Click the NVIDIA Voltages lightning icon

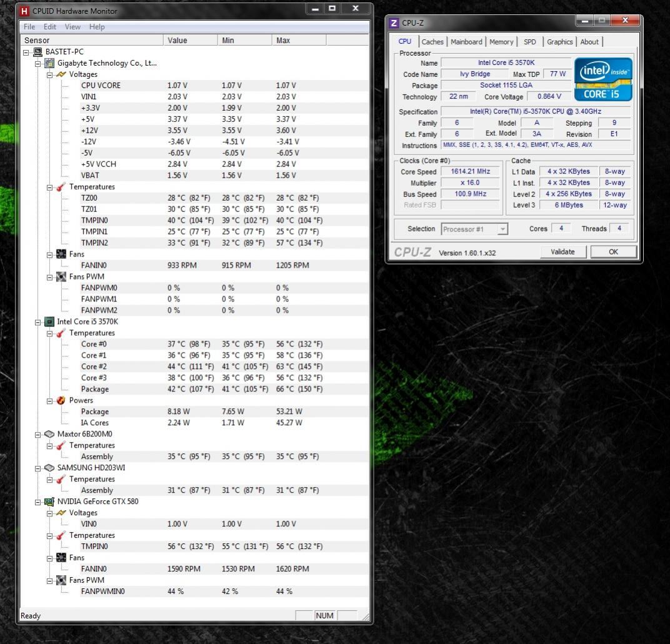tap(61, 513)
